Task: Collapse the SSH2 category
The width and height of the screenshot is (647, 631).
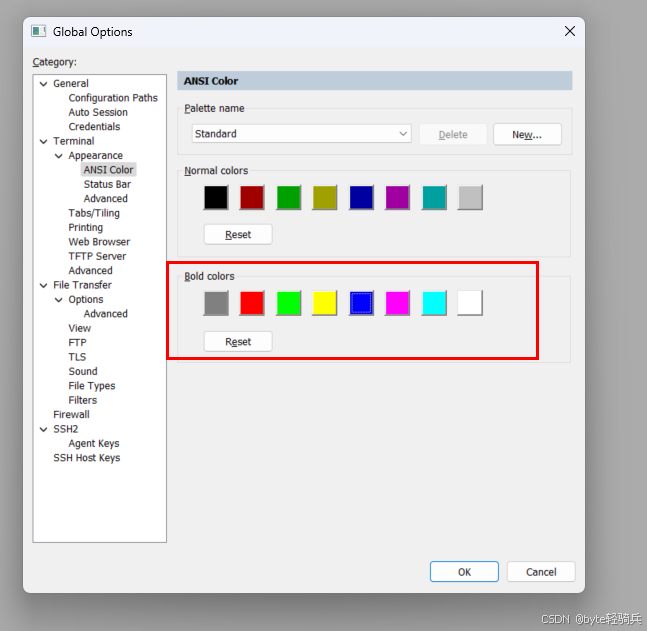Action: pos(43,429)
